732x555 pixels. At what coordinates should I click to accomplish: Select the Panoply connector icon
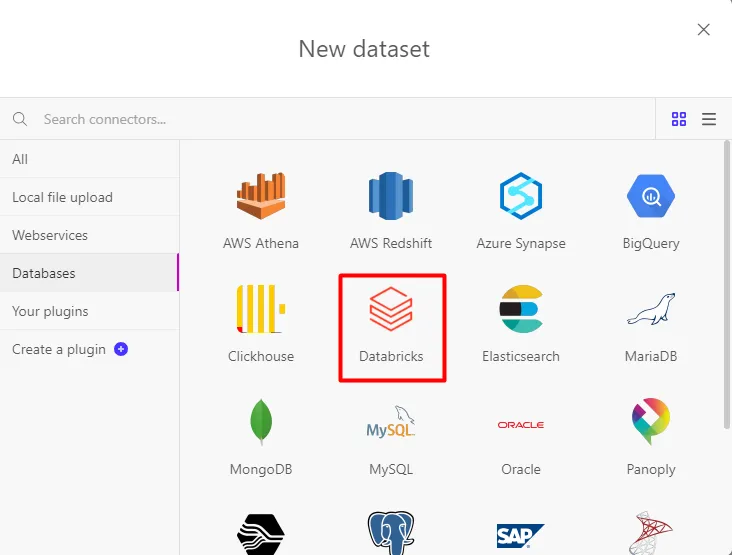click(x=651, y=422)
